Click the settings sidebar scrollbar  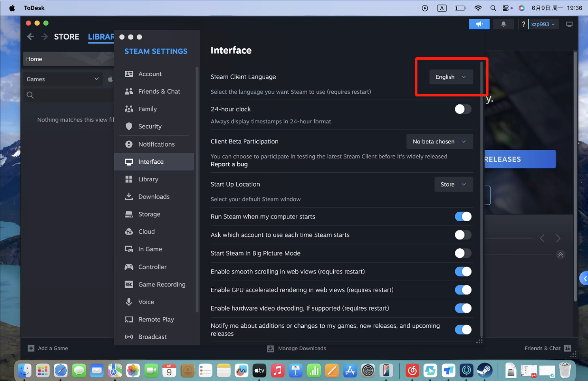197,190
